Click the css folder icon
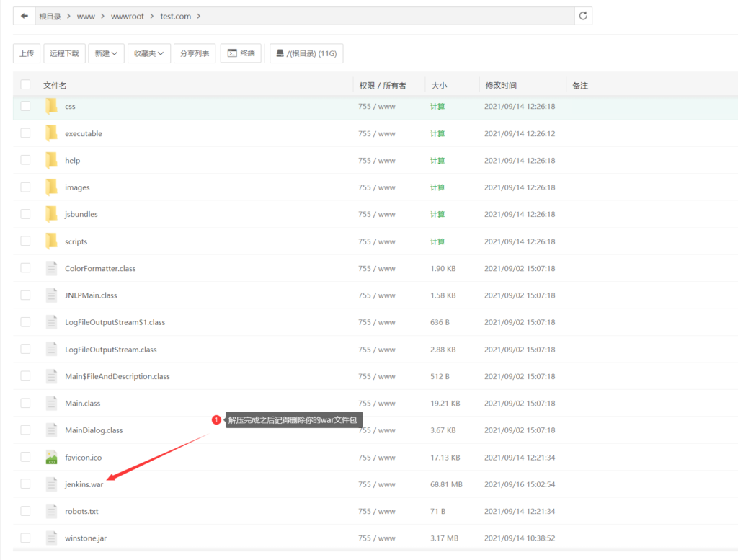The image size is (738, 560). (51, 107)
